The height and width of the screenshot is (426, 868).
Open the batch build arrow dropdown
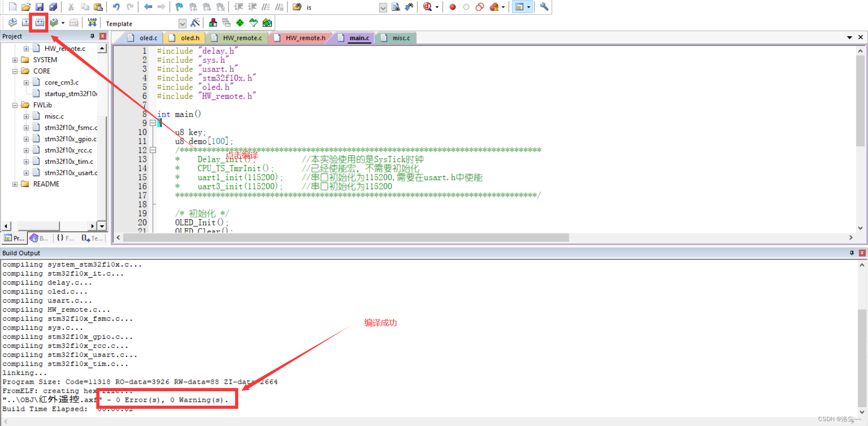[x=63, y=23]
